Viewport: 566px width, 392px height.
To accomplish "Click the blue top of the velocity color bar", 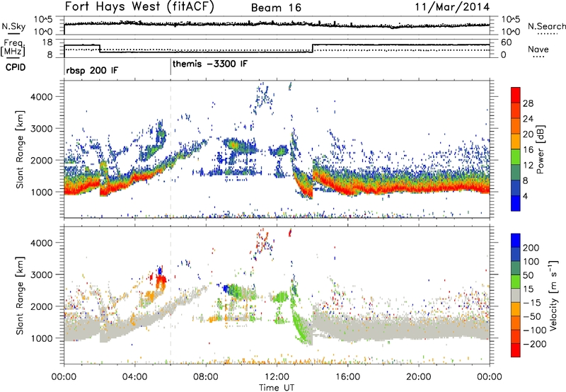I will [x=516, y=241].
